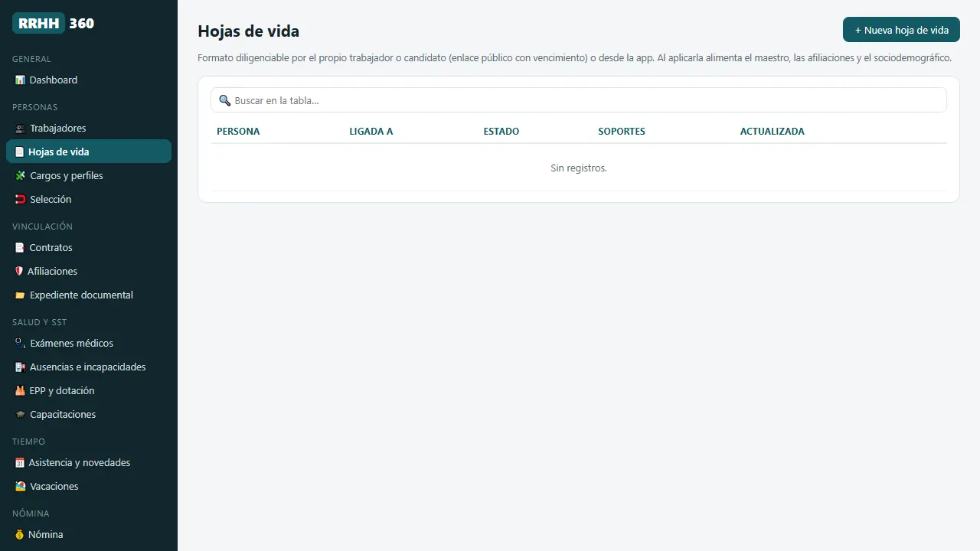Screen dimensions: 980x551
Task: Click the Formato diligenciable description text
Action: (x=575, y=57)
